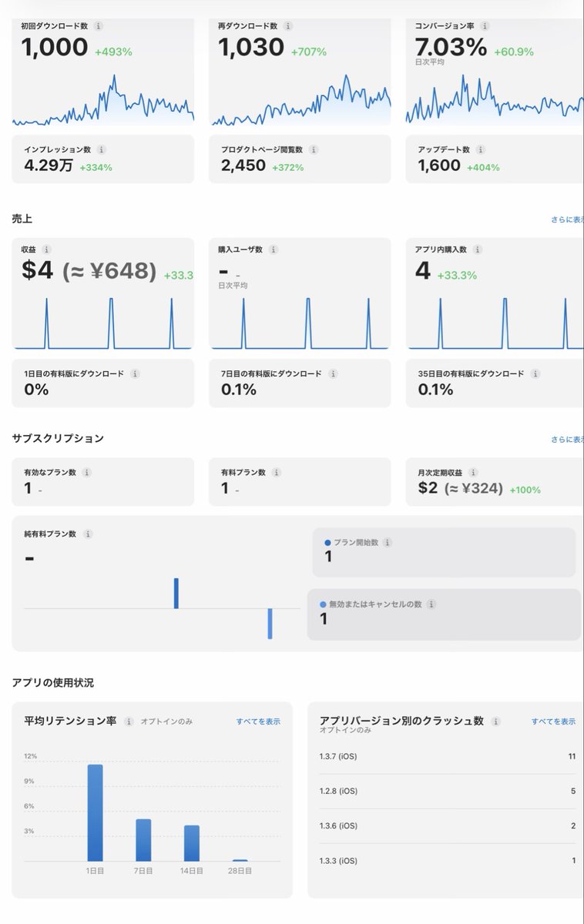Click the 収益 spike chart

[x=103, y=323]
